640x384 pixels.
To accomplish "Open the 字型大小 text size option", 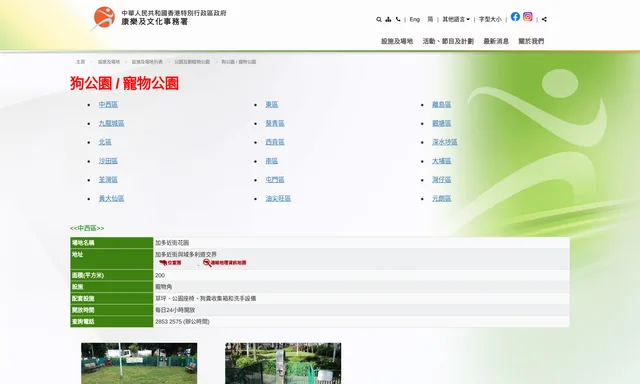I will coord(490,19).
